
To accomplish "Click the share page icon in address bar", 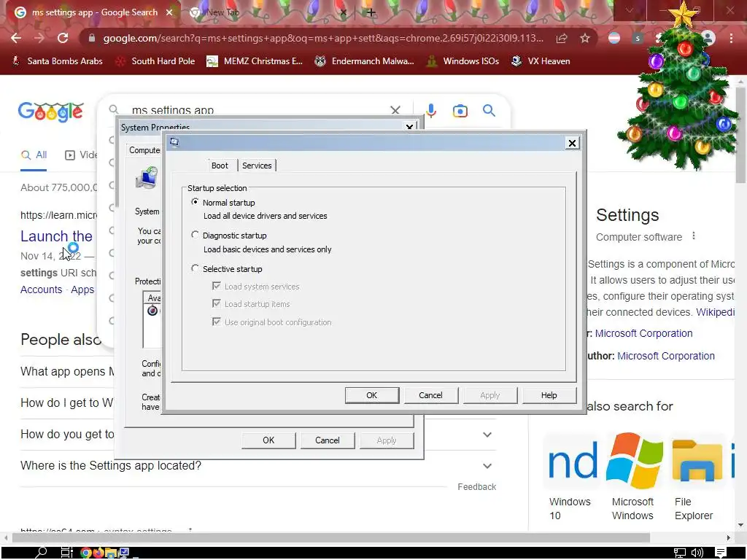I will (562, 38).
